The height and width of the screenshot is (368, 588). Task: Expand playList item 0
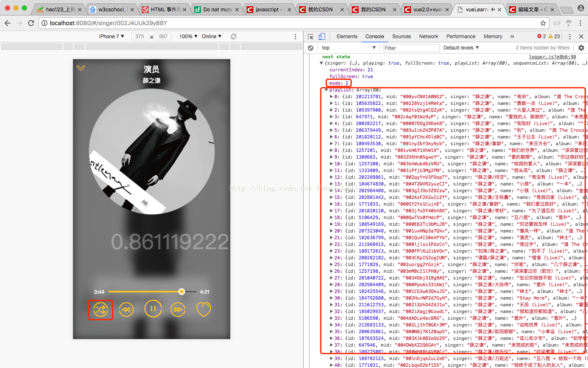click(x=331, y=97)
